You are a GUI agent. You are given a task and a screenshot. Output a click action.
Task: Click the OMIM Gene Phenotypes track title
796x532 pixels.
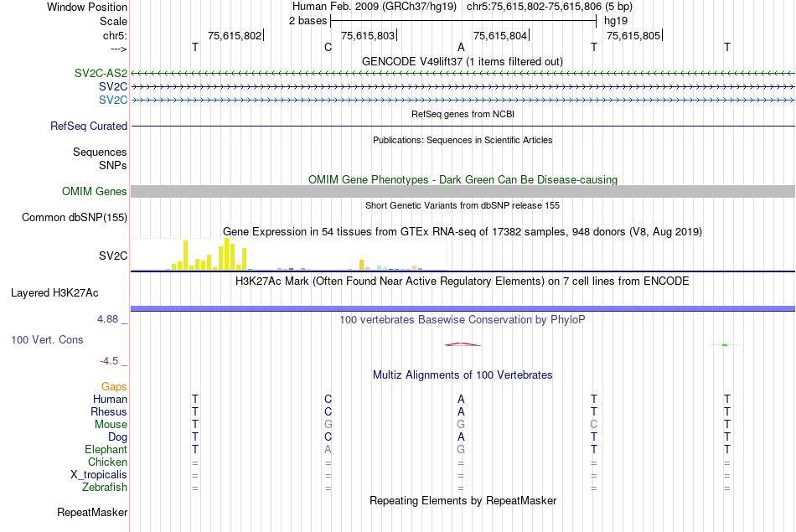tap(463, 179)
